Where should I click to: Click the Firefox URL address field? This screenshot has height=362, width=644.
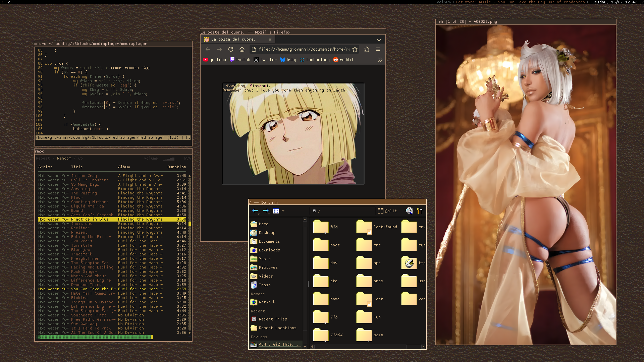click(x=305, y=49)
